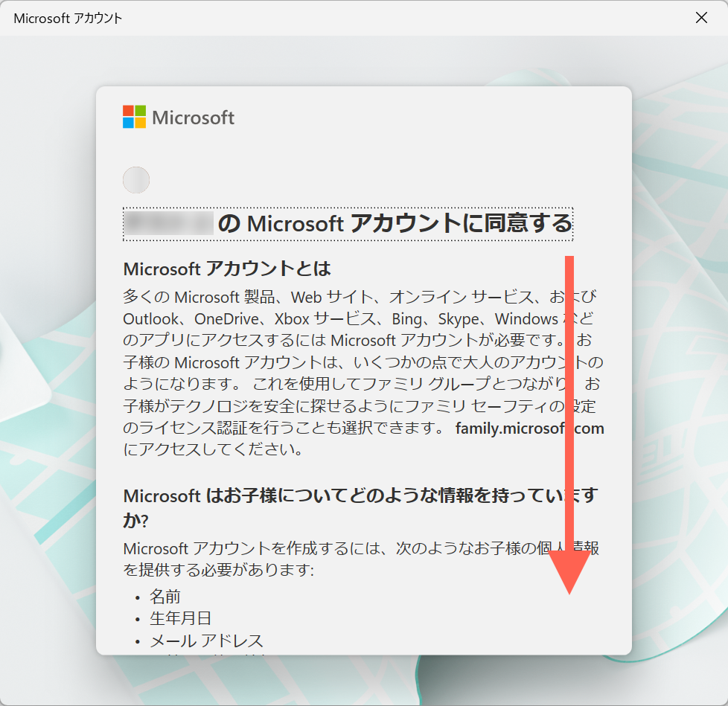
Task: Open the family.microsoft.com link
Action: point(530,428)
